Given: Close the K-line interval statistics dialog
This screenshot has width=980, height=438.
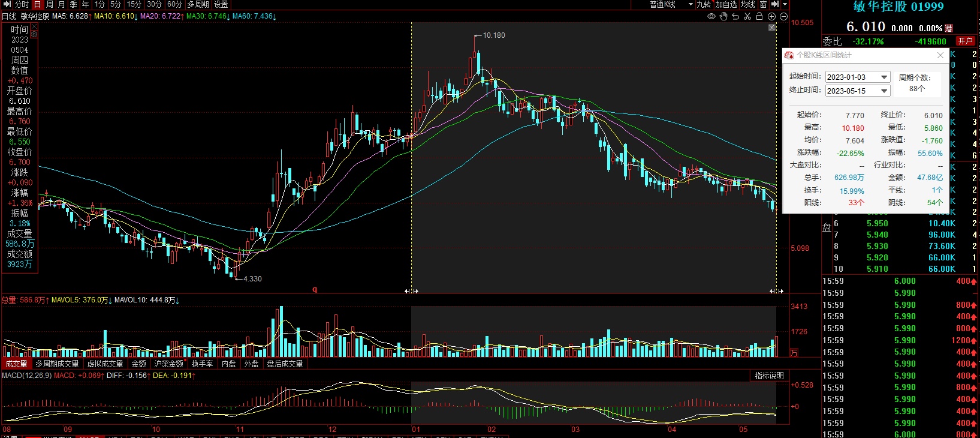Looking at the screenshot, I should coord(940,55).
